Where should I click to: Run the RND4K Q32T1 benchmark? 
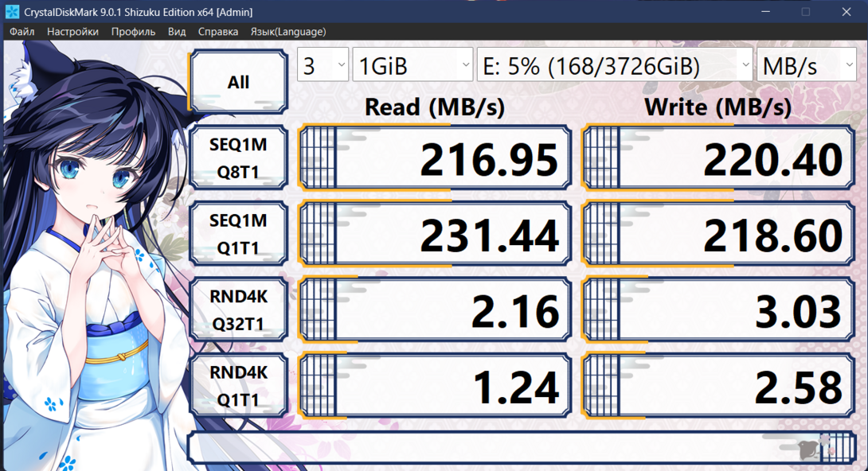(238, 310)
